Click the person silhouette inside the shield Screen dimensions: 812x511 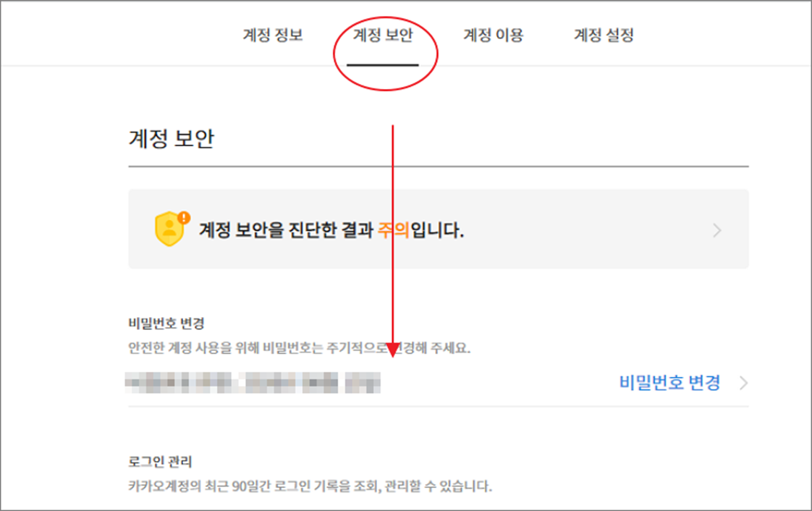click(x=169, y=229)
